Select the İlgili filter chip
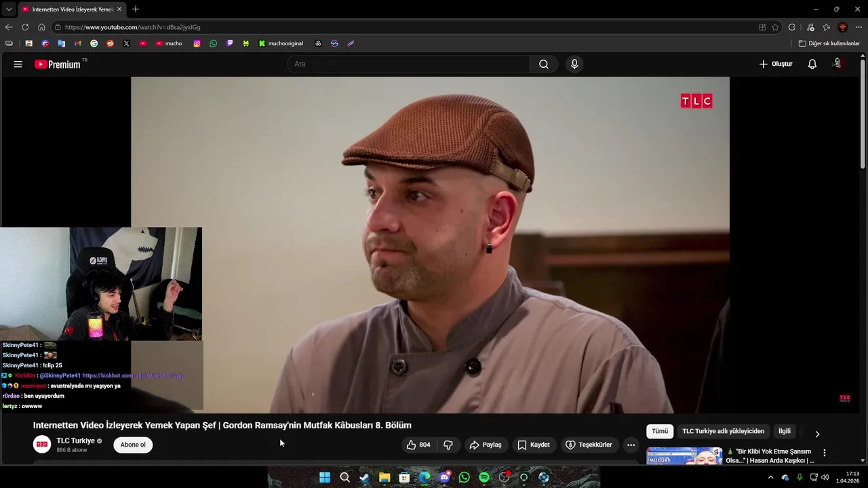 click(x=785, y=431)
